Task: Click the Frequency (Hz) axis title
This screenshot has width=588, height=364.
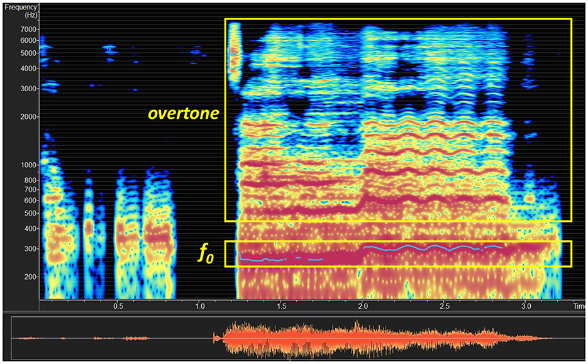Action: (x=21, y=11)
